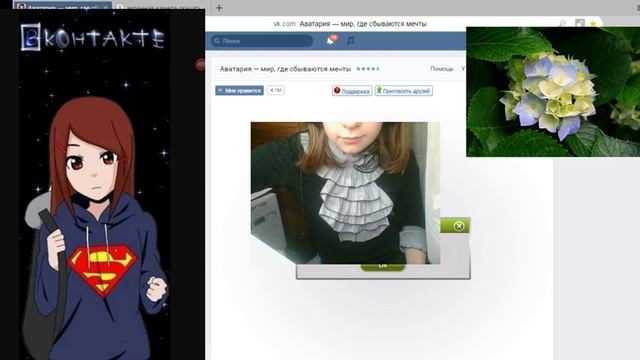Open the VK music note icon

(x=350, y=41)
